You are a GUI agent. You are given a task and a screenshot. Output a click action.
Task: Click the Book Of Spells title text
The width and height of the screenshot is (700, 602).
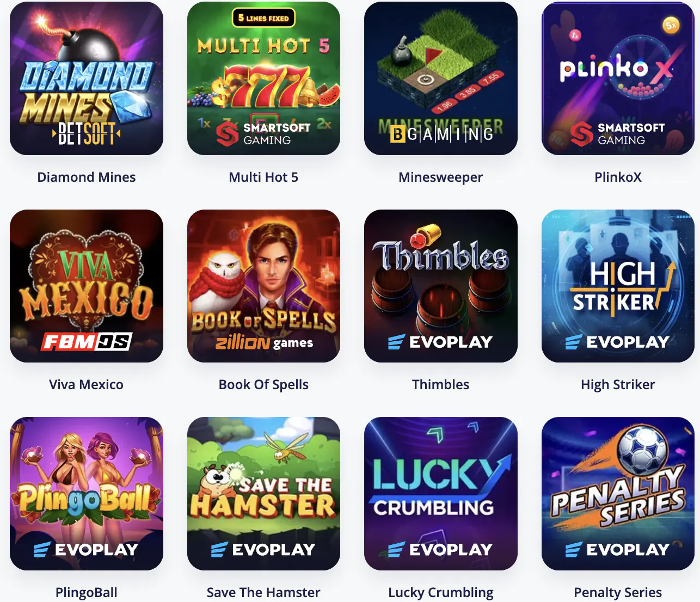coord(263,385)
